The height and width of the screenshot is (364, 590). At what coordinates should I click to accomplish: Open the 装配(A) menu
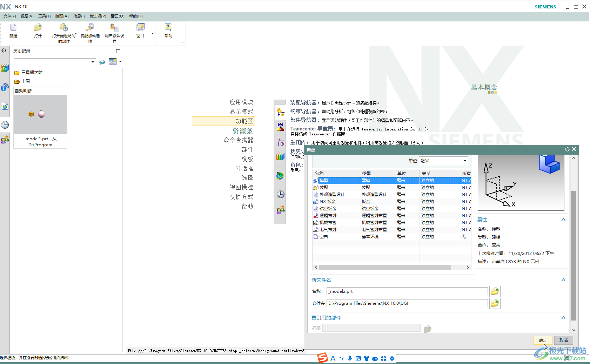[62, 16]
